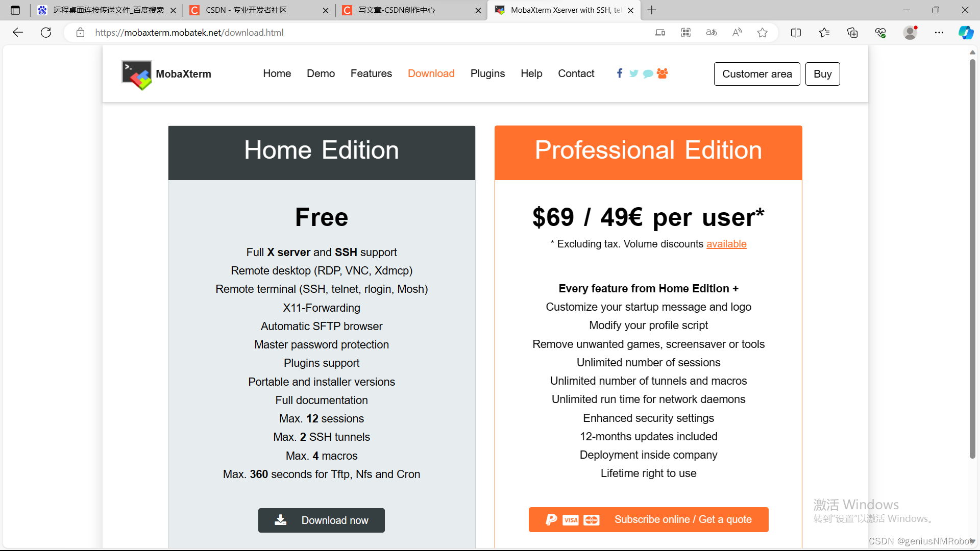Open the Help menu item
This screenshot has width=980, height=551.
531,73
